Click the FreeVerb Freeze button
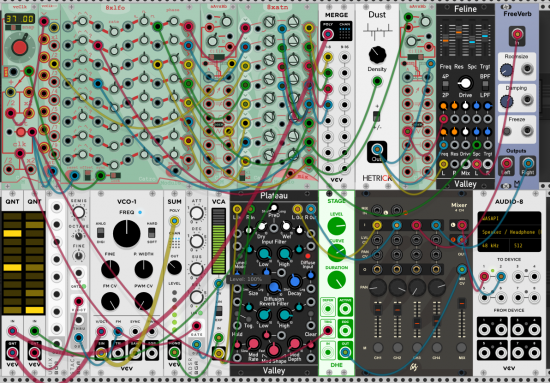The width and height of the screenshot is (550, 383). click(507, 132)
